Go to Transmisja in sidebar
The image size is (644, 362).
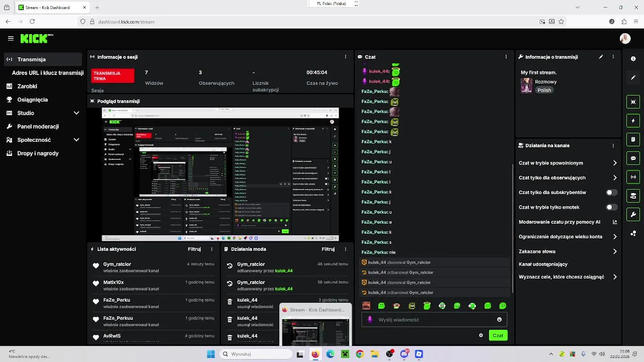(x=43, y=59)
